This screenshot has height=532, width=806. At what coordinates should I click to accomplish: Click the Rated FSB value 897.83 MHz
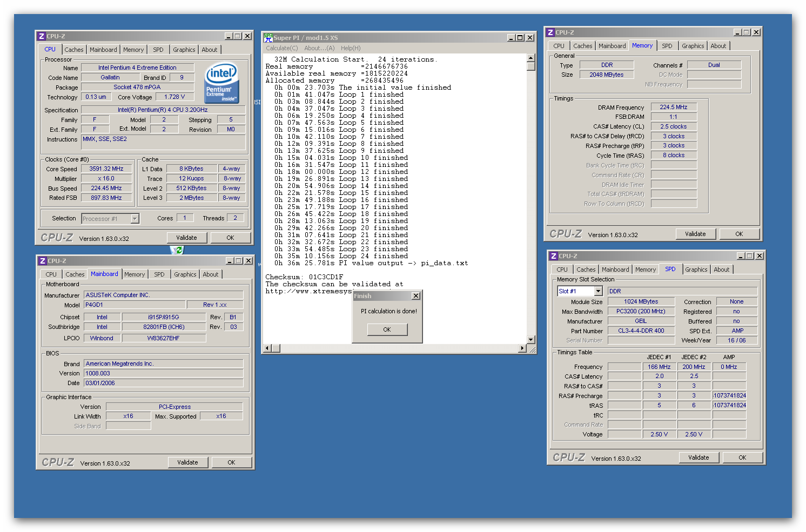click(106, 198)
